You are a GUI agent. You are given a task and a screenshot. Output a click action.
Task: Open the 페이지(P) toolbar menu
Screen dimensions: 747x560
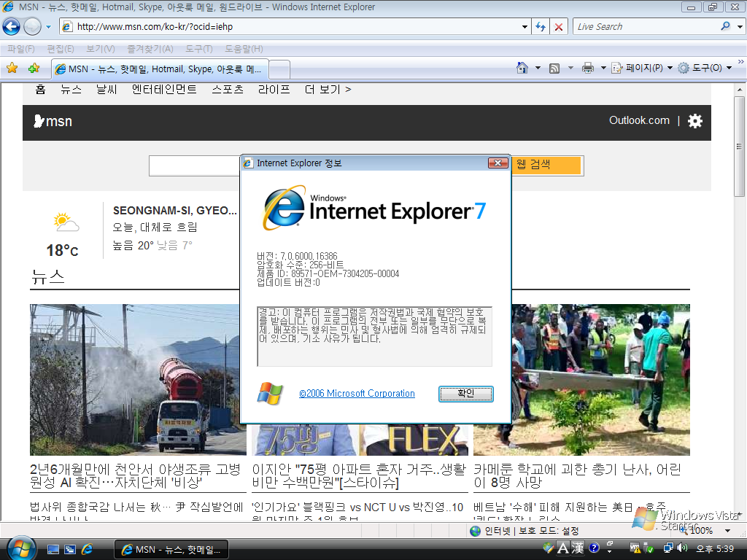642,68
